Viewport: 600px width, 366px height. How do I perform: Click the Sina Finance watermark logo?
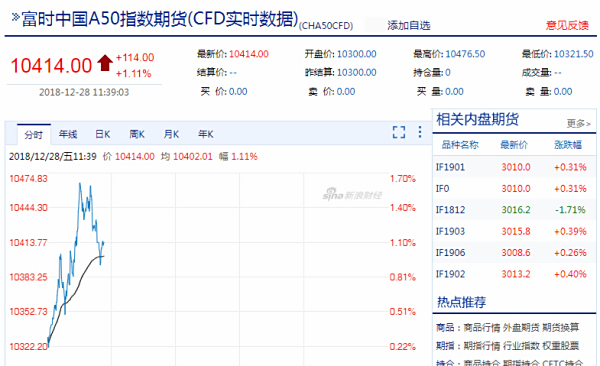point(352,195)
